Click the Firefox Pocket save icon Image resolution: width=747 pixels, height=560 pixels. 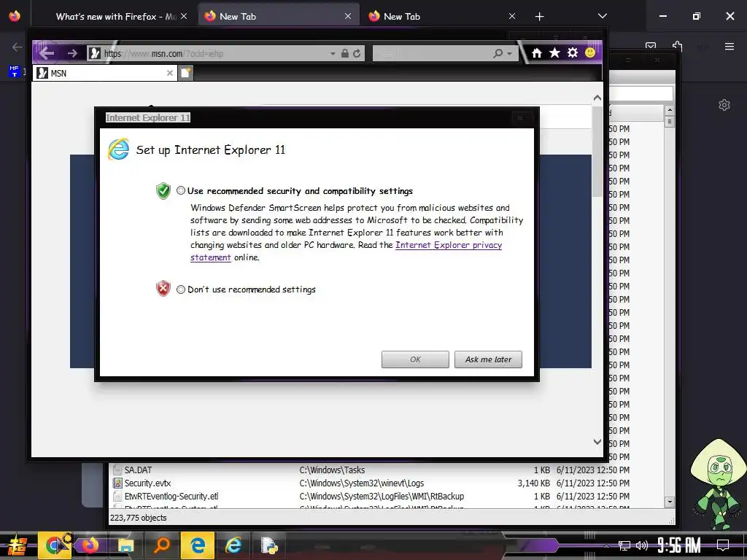(x=651, y=46)
